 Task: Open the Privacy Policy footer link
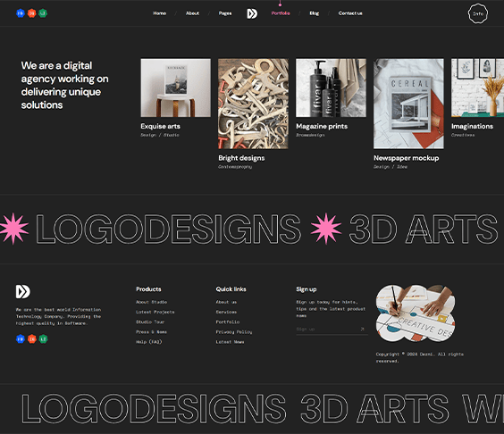(234, 332)
